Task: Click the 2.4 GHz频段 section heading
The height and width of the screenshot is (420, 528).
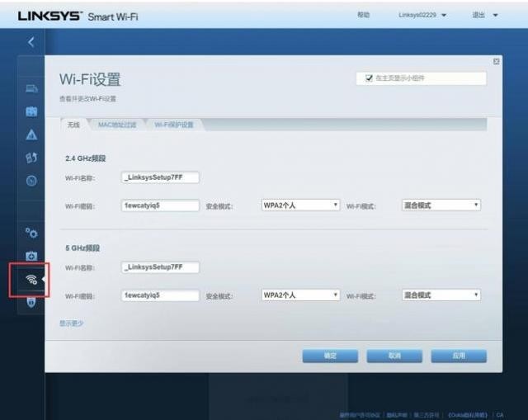Action: pyautogui.click(x=86, y=158)
